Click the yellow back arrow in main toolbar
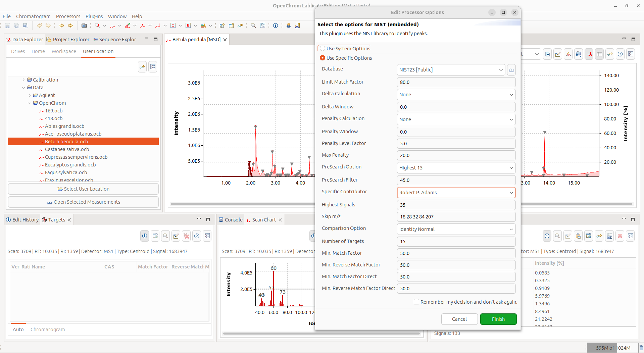The width and height of the screenshot is (644, 353). pos(61,26)
